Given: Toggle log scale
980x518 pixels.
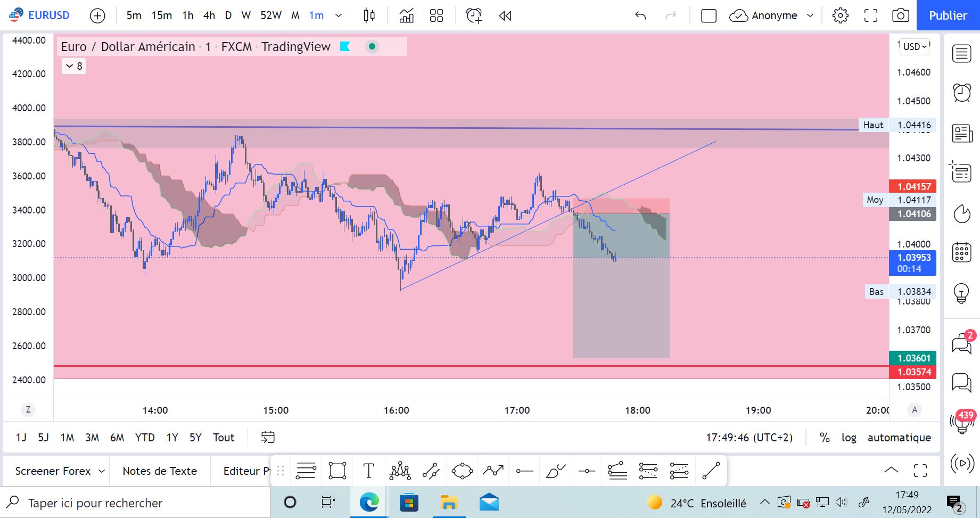Looking at the screenshot, I should [849, 438].
